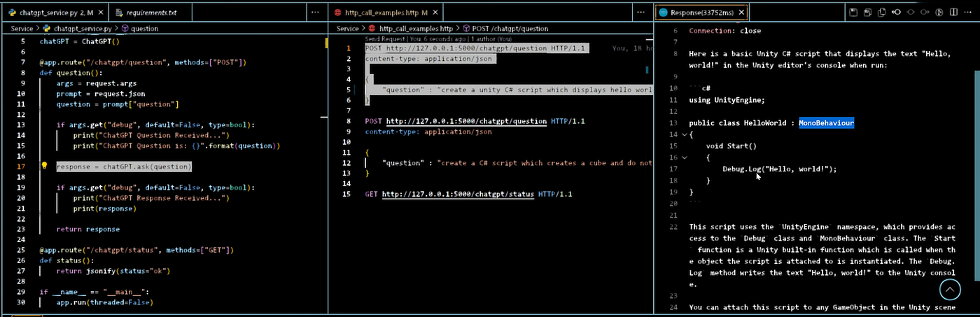Click the Python icon on the chatgpt_service.py tab
Image resolution: width=980 pixels, height=317 pixels.
point(13,13)
